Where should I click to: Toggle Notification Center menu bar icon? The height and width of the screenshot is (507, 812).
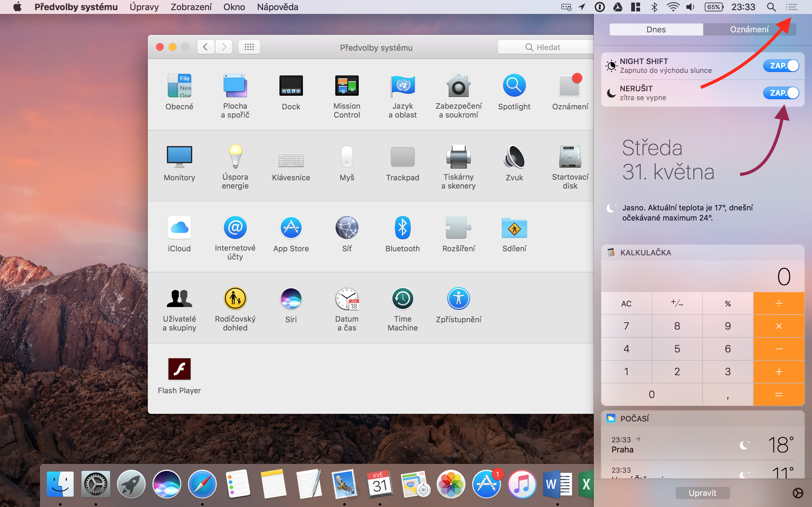coord(791,7)
